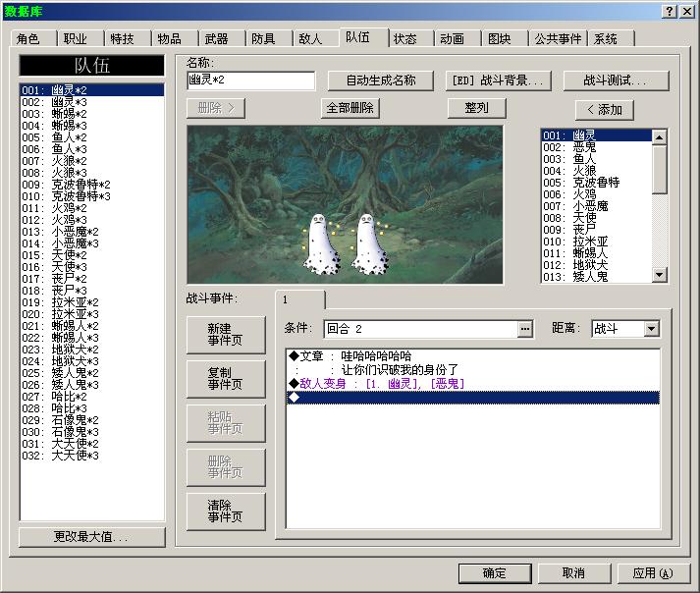Select the empty highlighted event command line

[x=473, y=398]
